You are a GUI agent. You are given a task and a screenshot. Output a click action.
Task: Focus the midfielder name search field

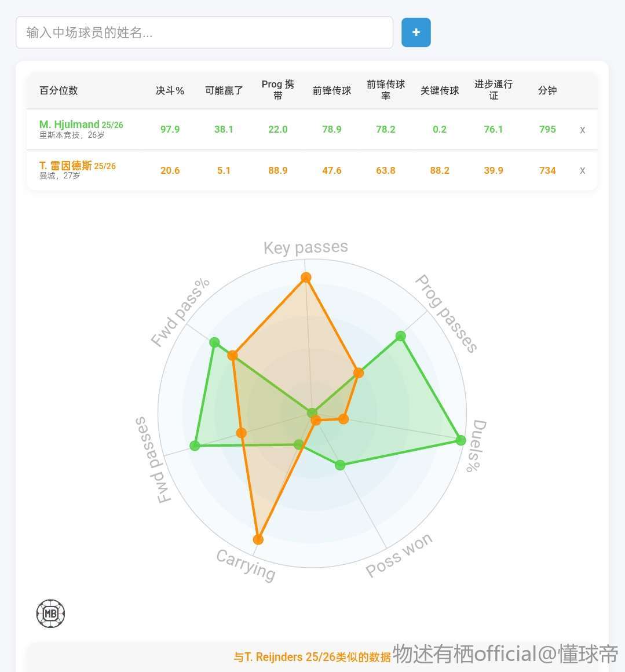(204, 32)
